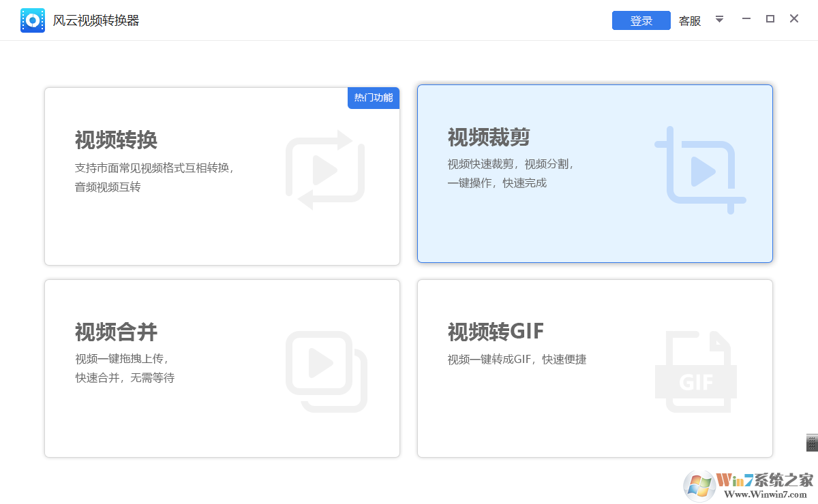The height and width of the screenshot is (504, 818).
Task: Open the 客服 customer service link
Action: (689, 20)
